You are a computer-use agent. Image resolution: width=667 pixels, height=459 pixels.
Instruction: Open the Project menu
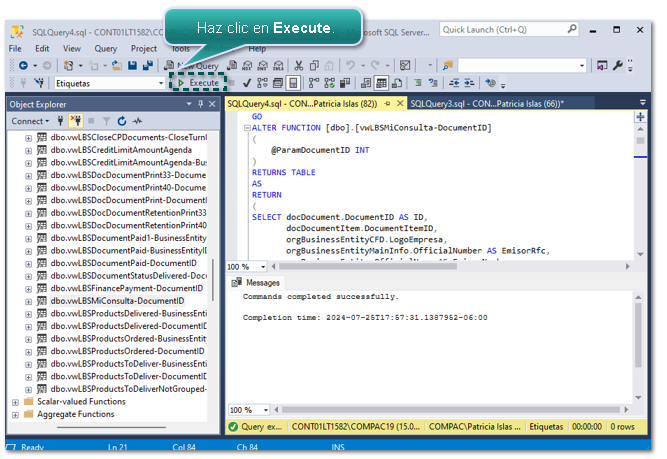click(144, 48)
